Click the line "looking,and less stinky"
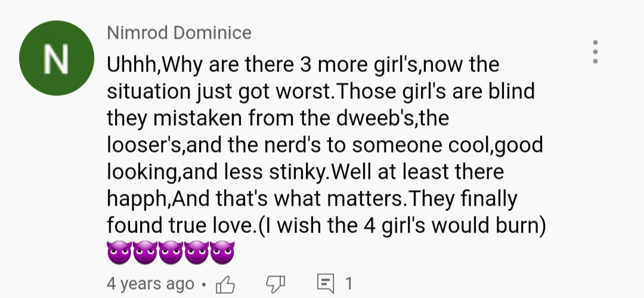Screen dimensions: 644x298 coord(305,172)
